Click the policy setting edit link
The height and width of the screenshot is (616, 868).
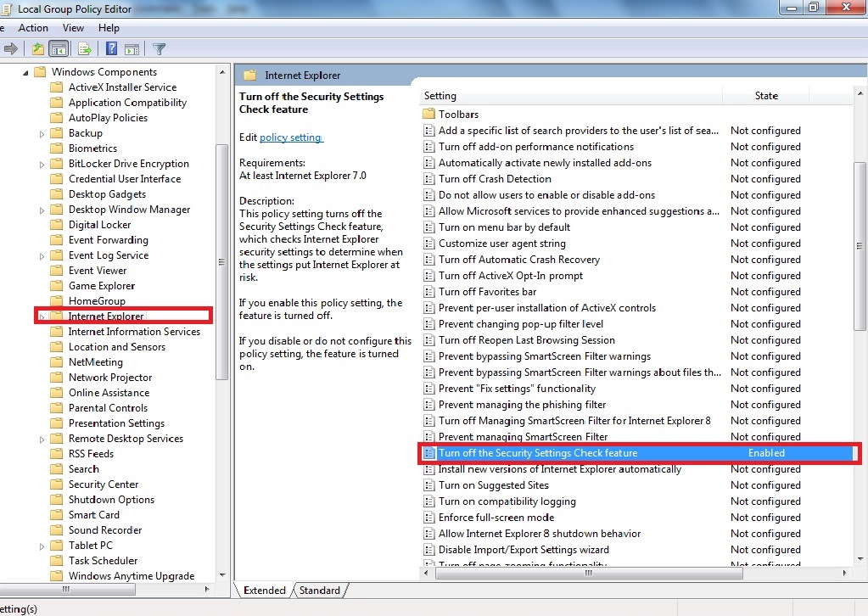point(291,137)
